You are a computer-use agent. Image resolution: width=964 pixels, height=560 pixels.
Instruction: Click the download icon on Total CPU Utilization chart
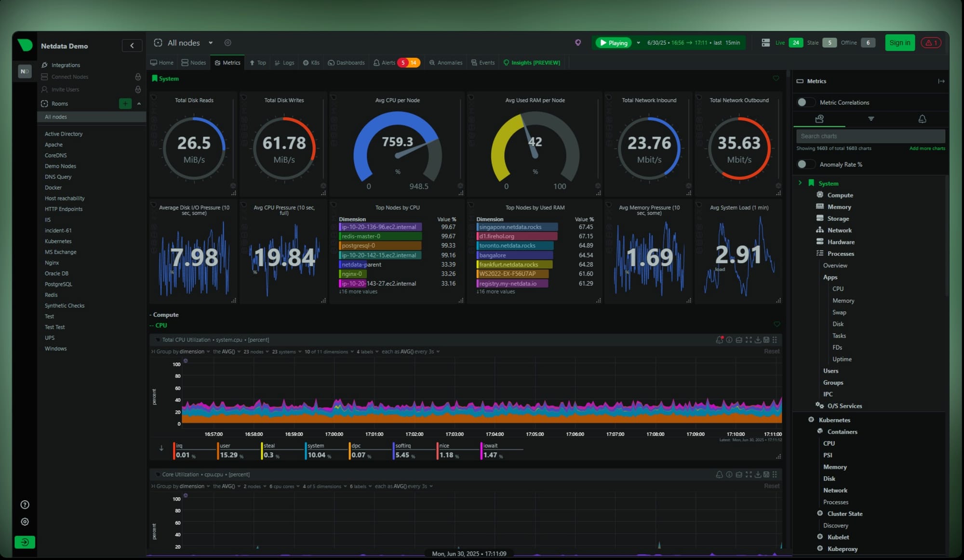[x=758, y=340]
